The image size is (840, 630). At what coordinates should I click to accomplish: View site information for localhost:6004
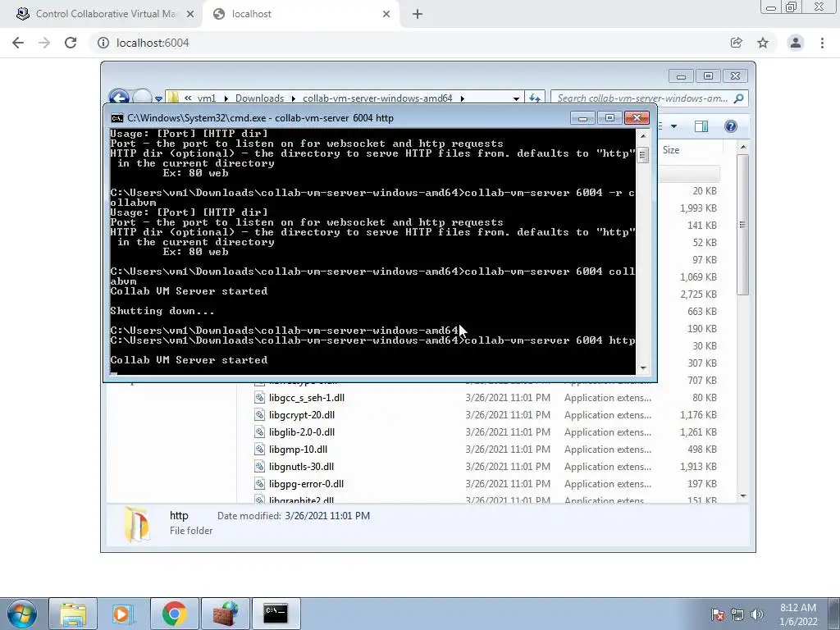click(x=103, y=43)
